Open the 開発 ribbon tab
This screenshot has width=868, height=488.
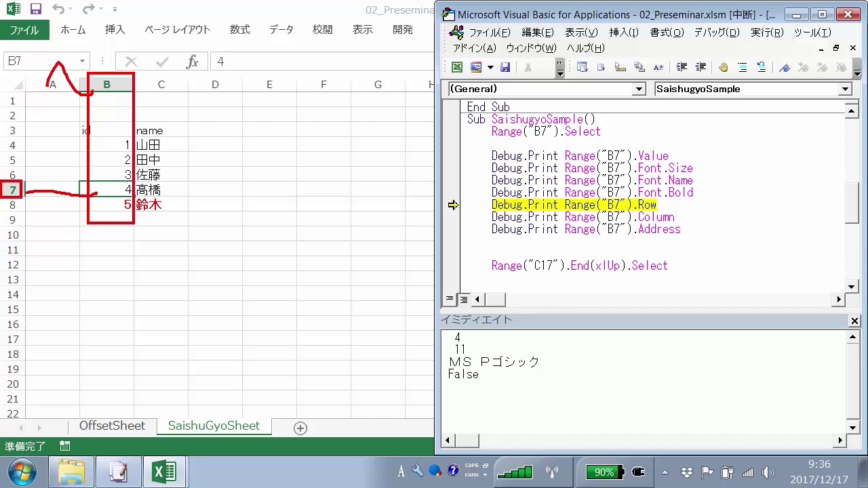pos(403,29)
